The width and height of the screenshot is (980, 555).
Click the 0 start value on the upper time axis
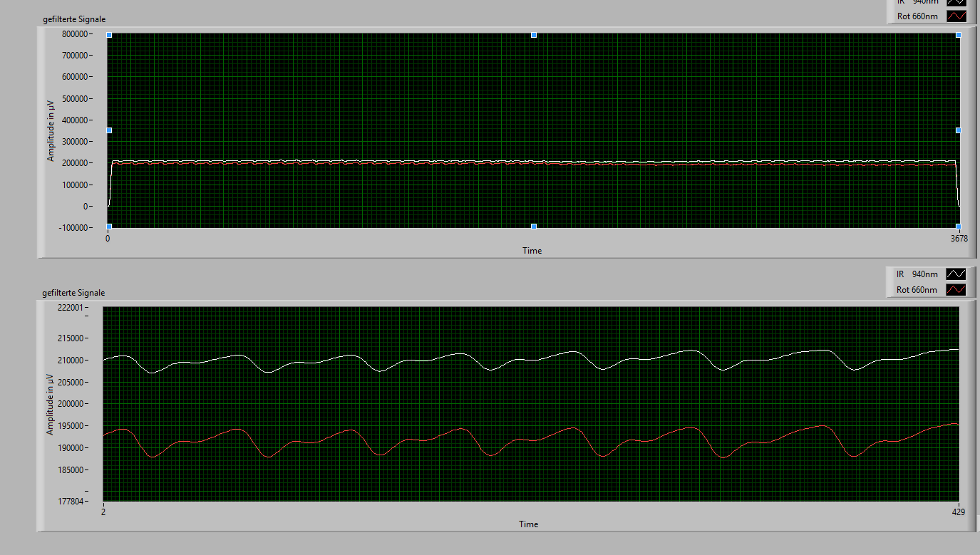point(108,239)
